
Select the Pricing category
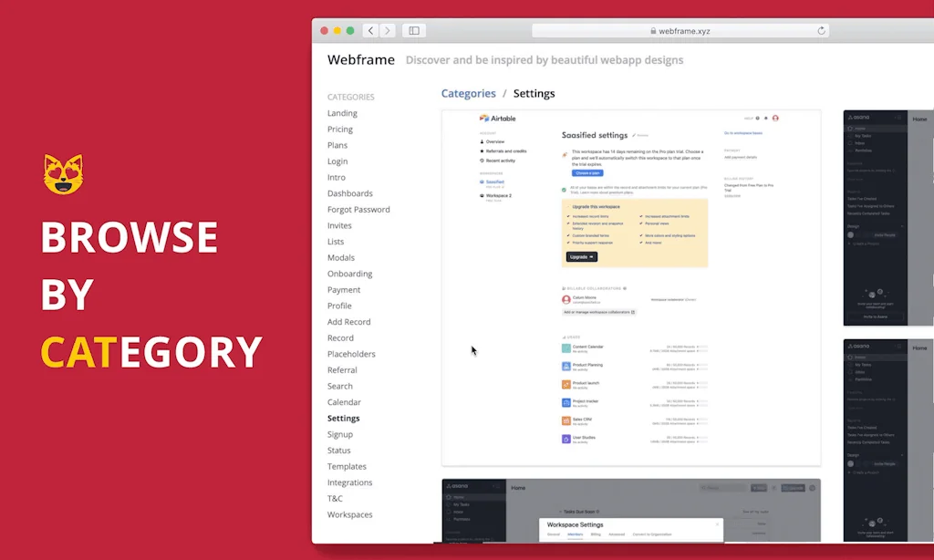(x=339, y=130)
